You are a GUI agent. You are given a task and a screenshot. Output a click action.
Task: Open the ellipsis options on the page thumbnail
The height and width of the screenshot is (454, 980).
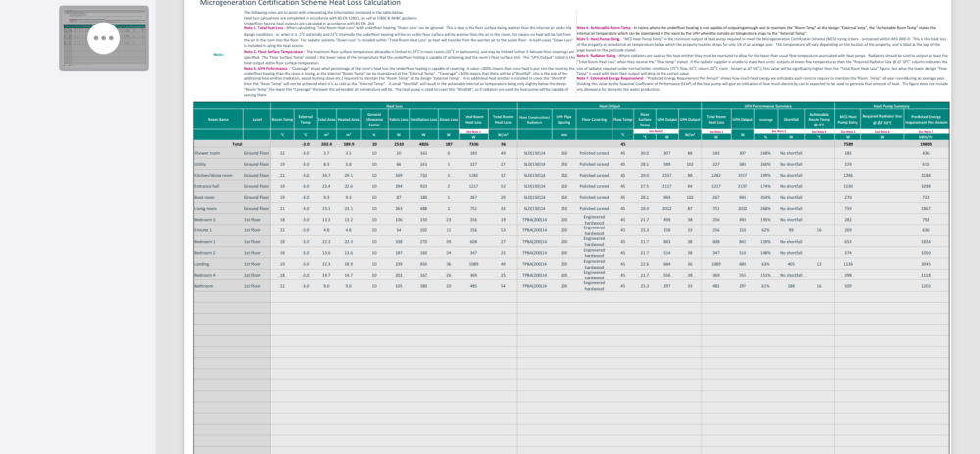pos(103,38)
